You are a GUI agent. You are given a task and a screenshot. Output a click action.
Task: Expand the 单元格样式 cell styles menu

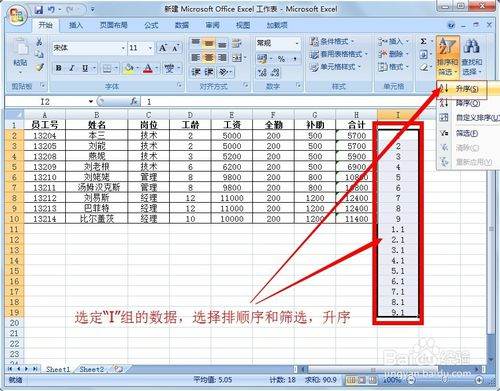[335, 67]
